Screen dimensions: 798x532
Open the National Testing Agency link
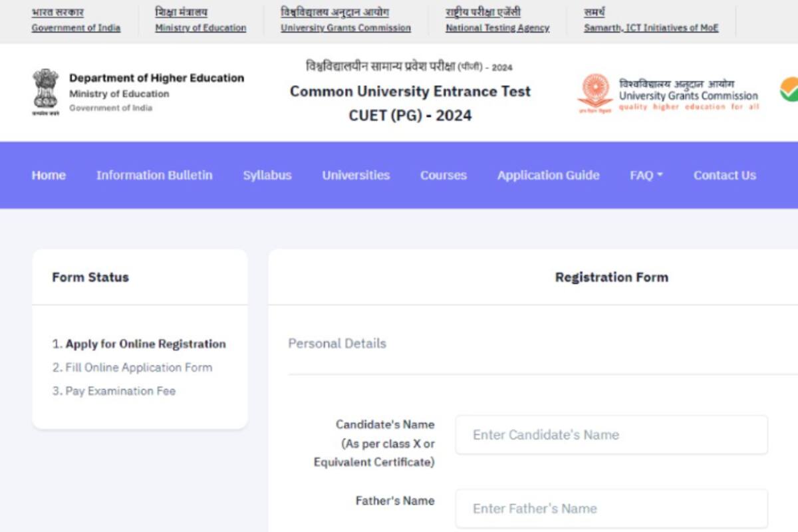[497, 28]
